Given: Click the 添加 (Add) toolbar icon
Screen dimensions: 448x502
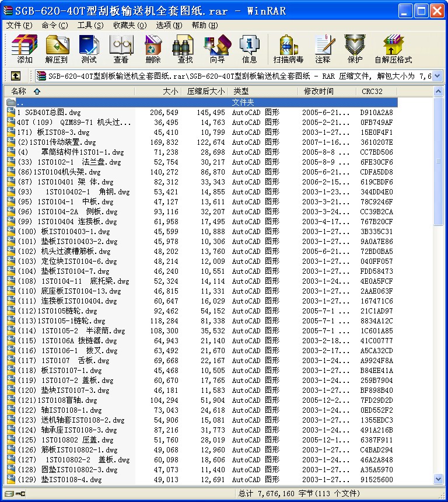Looking at the screenshot, I should tap(24, 49).
